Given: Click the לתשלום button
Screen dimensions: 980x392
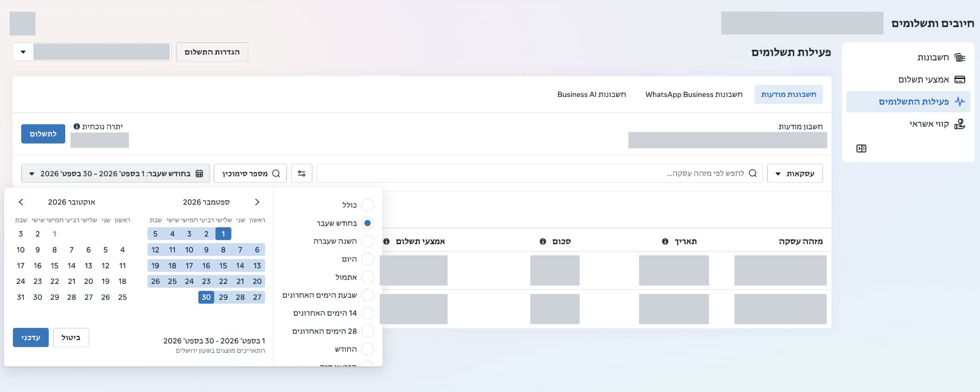Looking at the screenshot, I should (x=43, y=134).
